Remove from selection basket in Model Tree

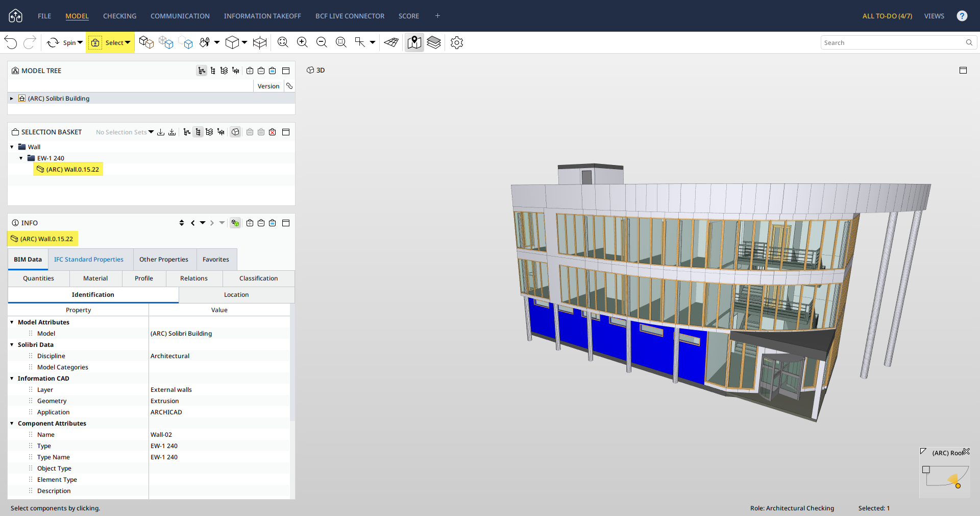[261, 71]
